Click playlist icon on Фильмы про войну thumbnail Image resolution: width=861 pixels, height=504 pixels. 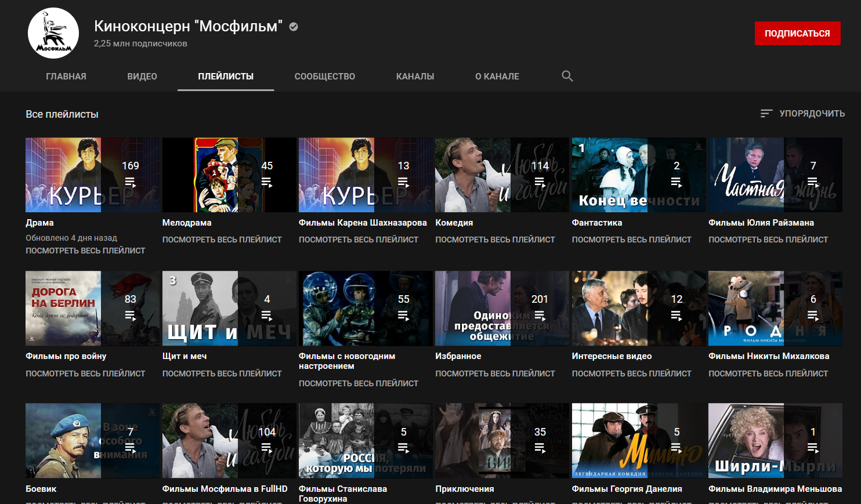[x=131, y=316]
